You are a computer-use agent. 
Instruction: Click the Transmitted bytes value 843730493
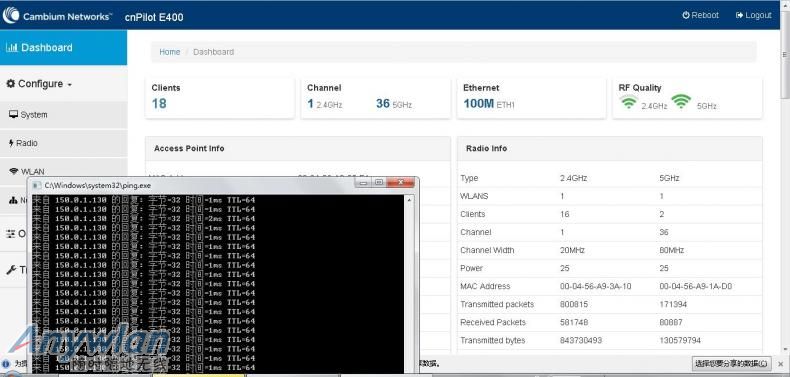coord(580,341)
